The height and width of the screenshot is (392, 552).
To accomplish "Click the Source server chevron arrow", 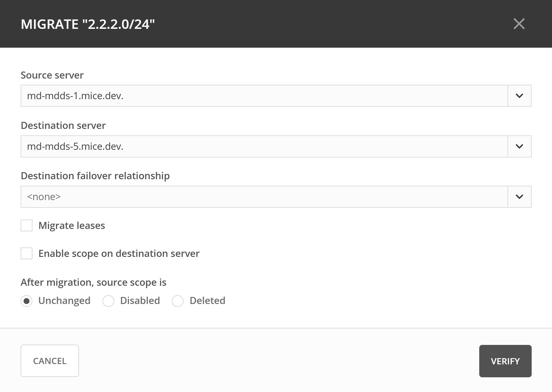I will [520, 96].
